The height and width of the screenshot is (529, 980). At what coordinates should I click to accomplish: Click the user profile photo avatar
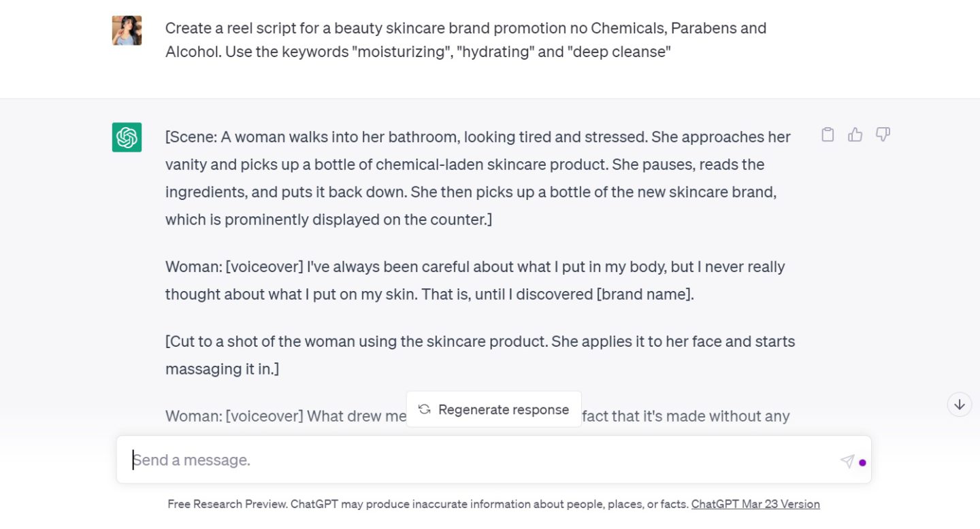click(127, 31)
